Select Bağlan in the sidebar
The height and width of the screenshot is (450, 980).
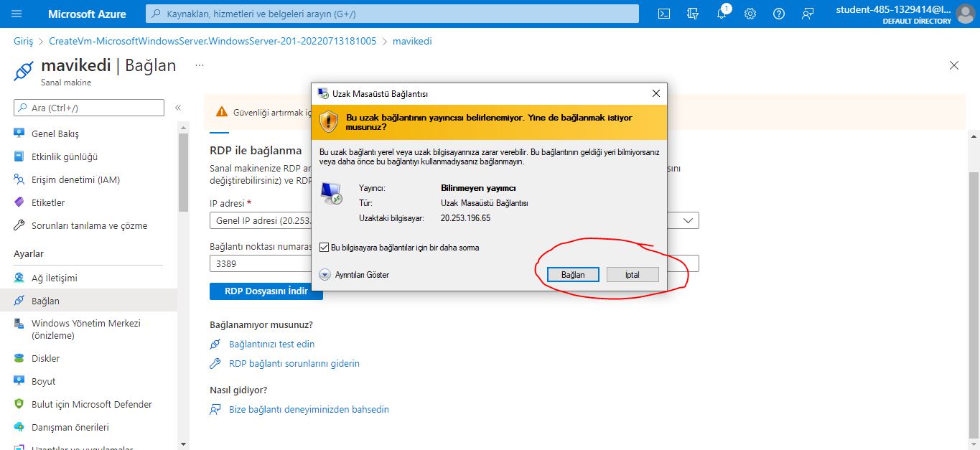88,301
